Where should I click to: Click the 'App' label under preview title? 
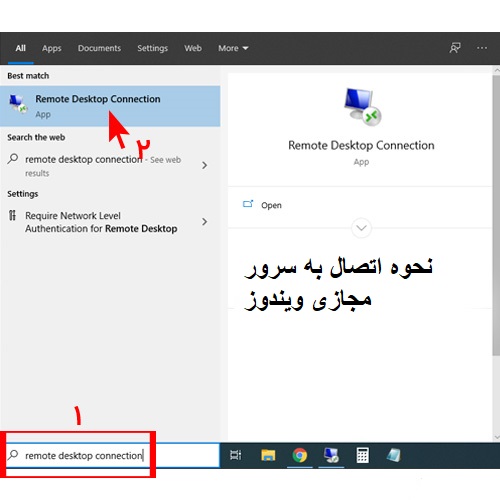pyautogui.click(x=361, y=162)
